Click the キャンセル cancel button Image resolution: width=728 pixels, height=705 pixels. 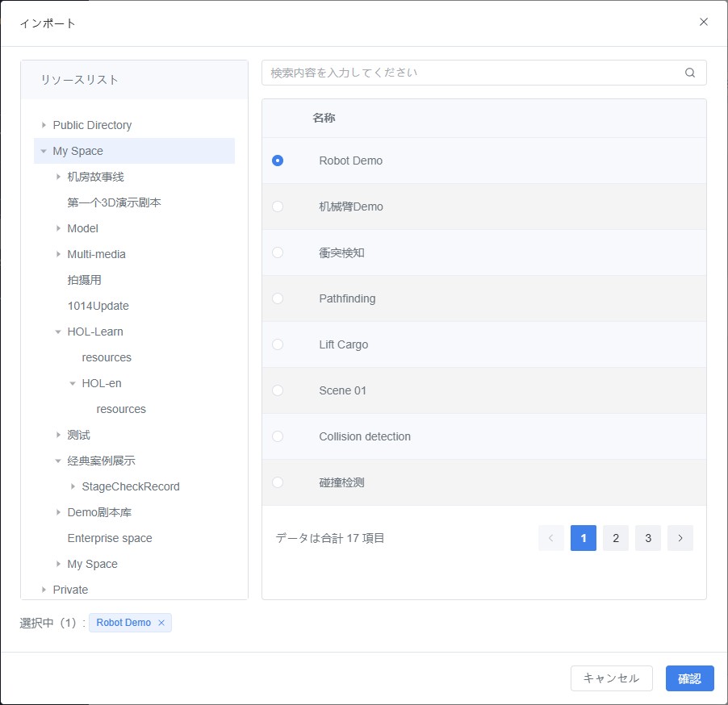(611, 678)
